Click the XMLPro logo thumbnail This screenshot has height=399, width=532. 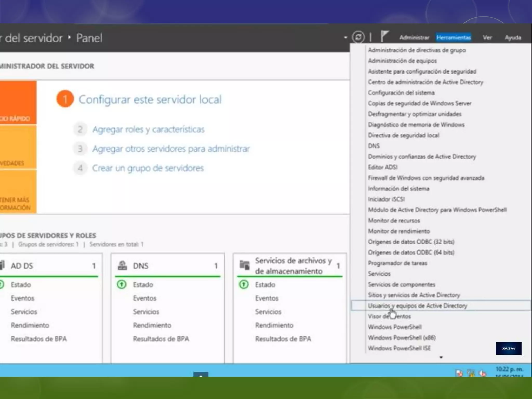point(508,348)
